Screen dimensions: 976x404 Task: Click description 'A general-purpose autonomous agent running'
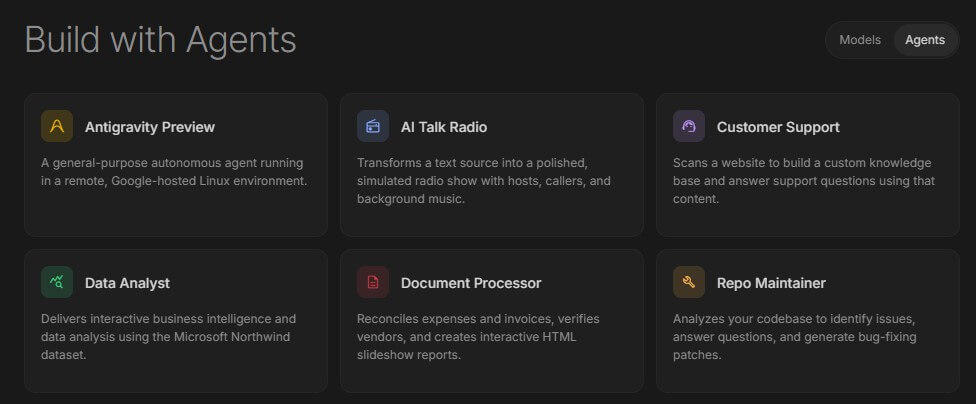coord(172,163)
